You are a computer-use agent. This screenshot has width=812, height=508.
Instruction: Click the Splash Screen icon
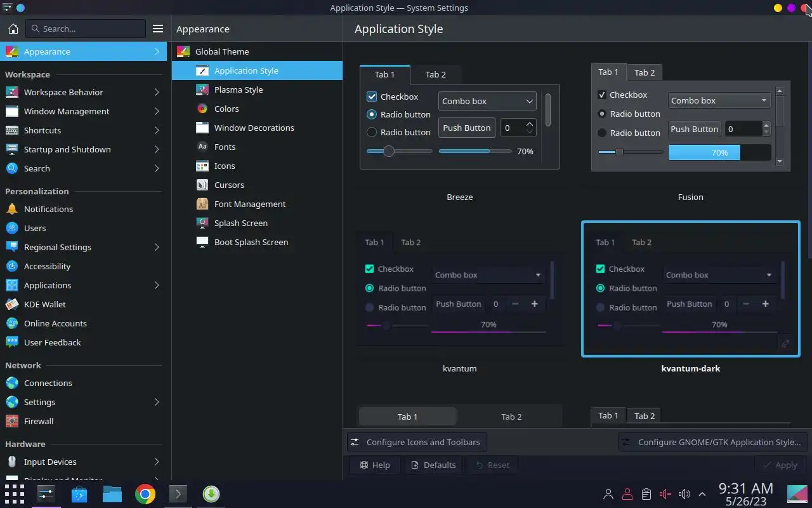(202, 223)
